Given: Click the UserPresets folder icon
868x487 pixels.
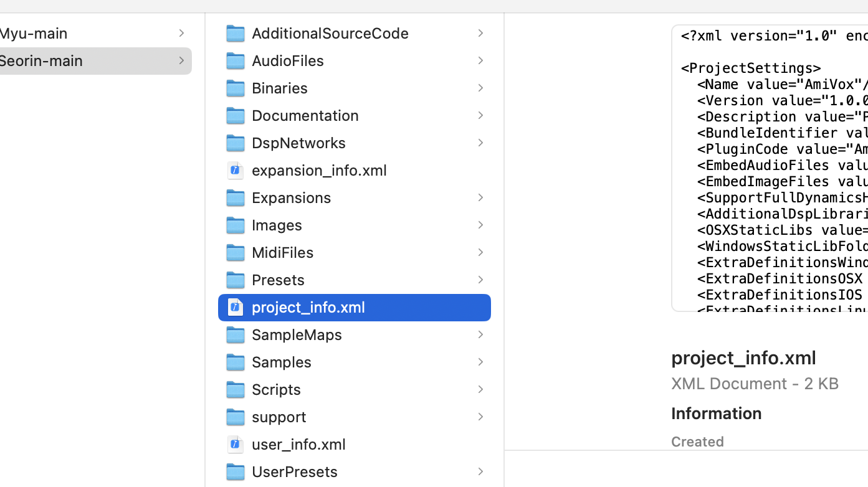Looking at the screenshot, I should point(235,471).
